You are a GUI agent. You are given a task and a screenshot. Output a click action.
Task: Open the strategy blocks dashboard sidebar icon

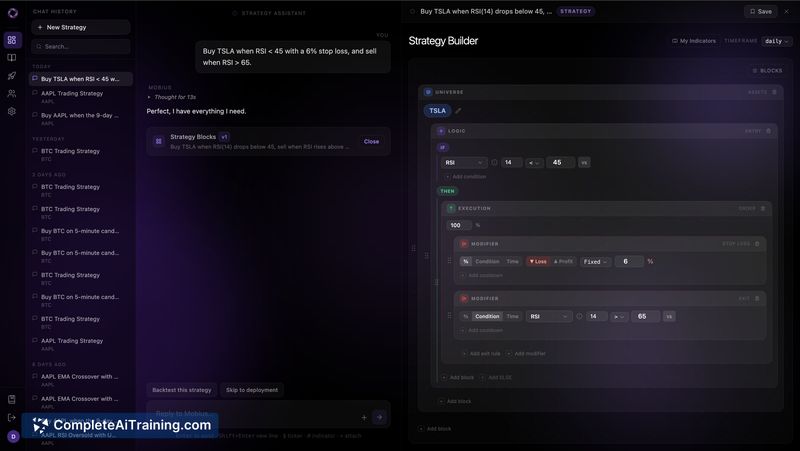(x=12, y=40)
